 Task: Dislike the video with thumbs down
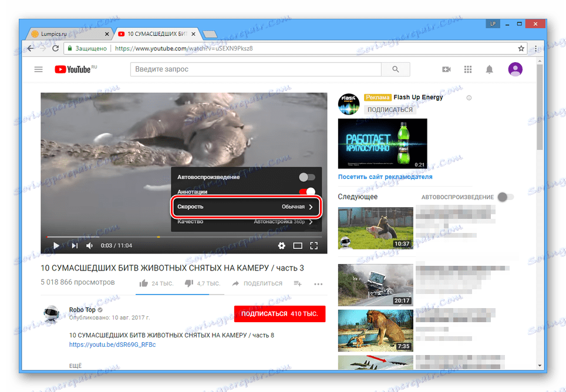point(189,283)
